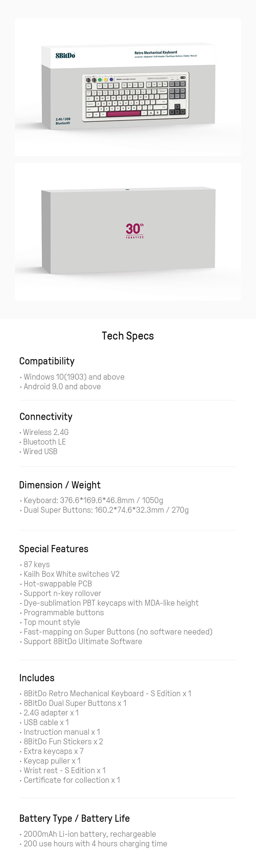Click the 8BitDo logo on the box
Screen dimensions: 256x868
pos(65,56)
